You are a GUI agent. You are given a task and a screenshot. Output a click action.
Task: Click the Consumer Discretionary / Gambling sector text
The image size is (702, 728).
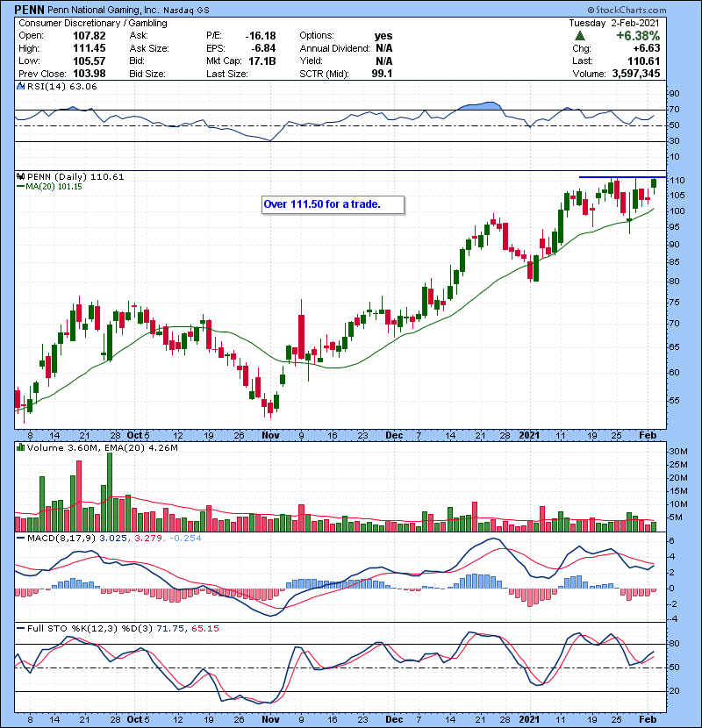pyautogui.click(x=93, y=23)
